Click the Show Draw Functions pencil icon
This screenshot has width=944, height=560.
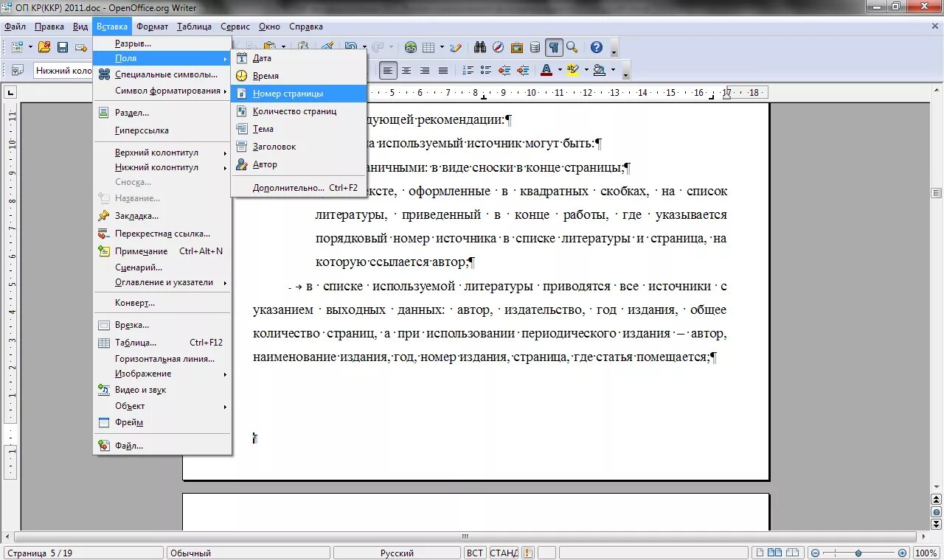tap(456, 47)
